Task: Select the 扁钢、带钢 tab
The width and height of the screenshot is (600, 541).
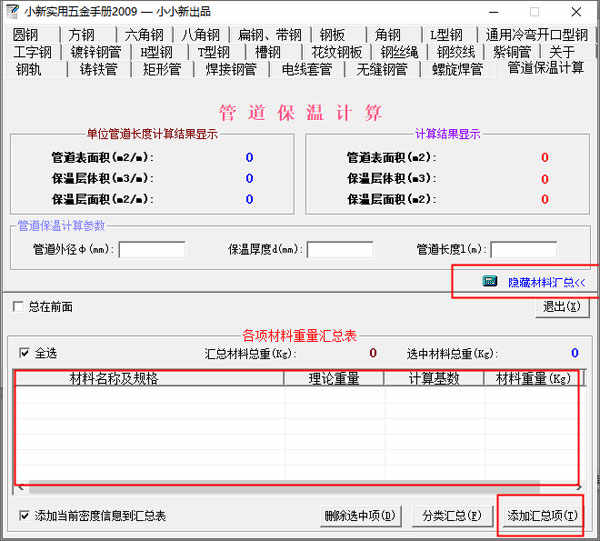Action: tap(269, 35)
